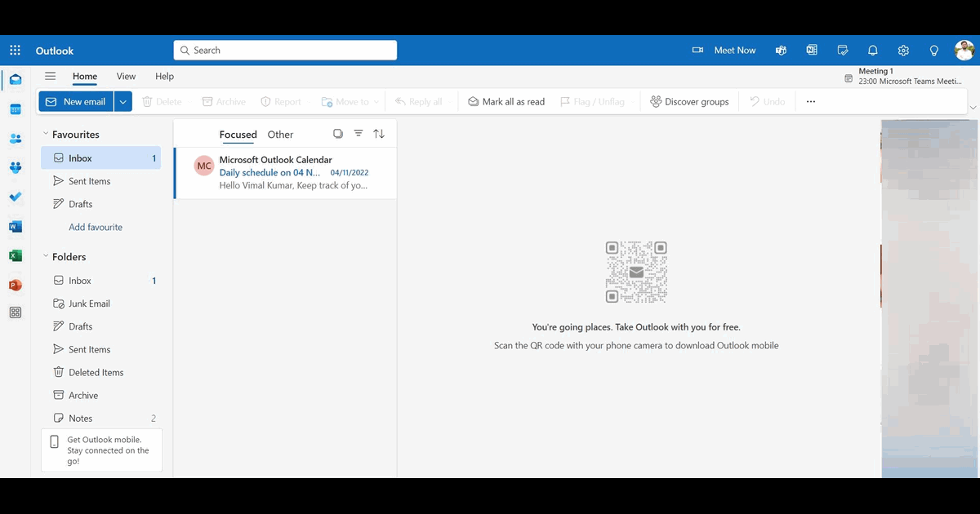This screenshot has height=514, width=980.
Task: Open the app launcher waffle icon
Action: click(x=15, y=51)
